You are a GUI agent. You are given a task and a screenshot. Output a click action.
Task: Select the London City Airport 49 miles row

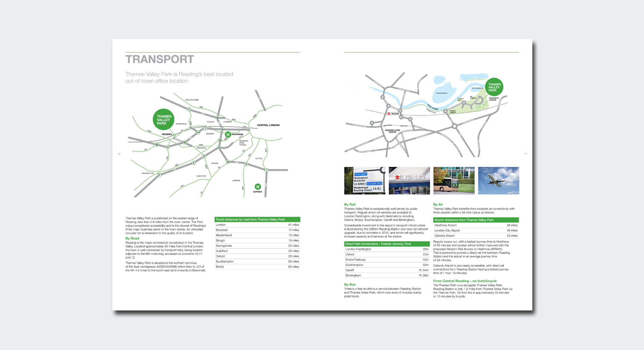[x=476, y=230]
